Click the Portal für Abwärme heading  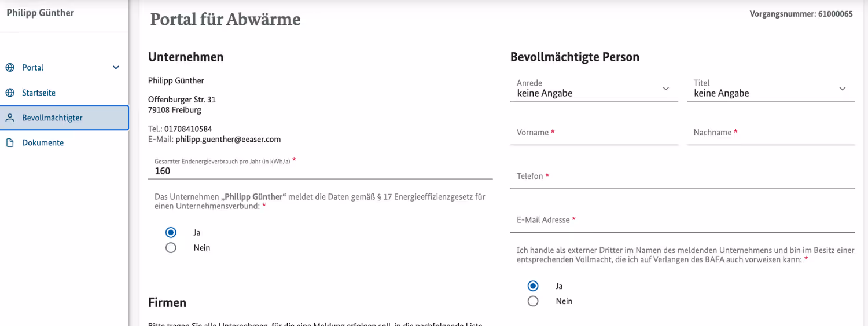coord(225,19)
